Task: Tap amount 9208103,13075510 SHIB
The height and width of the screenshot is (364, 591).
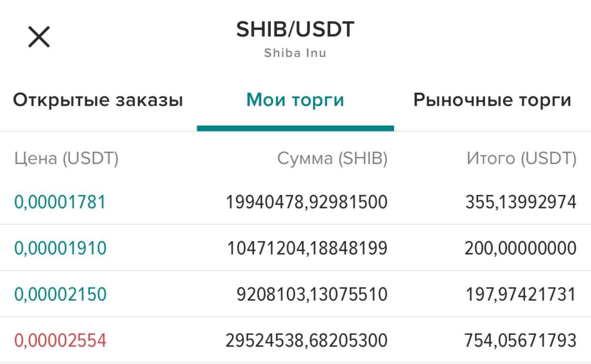Action: [312, 295]
